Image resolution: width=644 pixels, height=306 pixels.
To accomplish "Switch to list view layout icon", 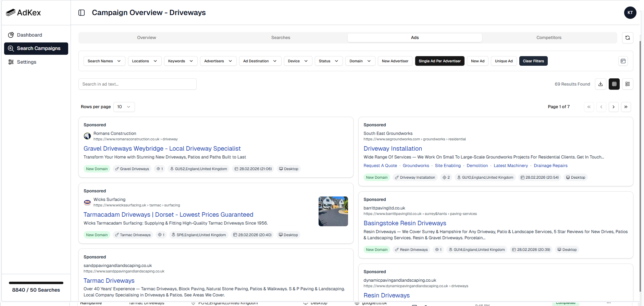I will (628, 84).
